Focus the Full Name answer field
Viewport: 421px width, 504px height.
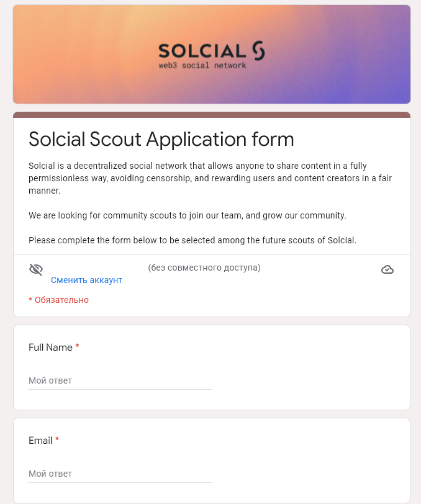[120, 380]
